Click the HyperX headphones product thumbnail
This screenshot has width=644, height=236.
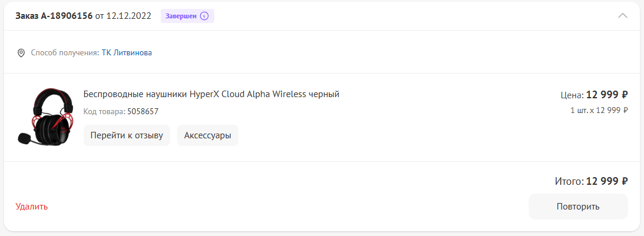click(x=44, y=117)
